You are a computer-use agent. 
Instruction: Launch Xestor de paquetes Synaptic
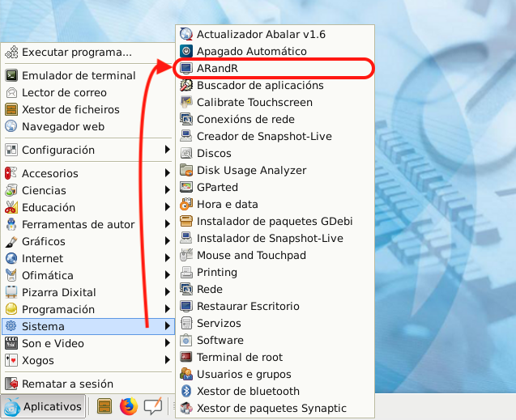[271, 408]
